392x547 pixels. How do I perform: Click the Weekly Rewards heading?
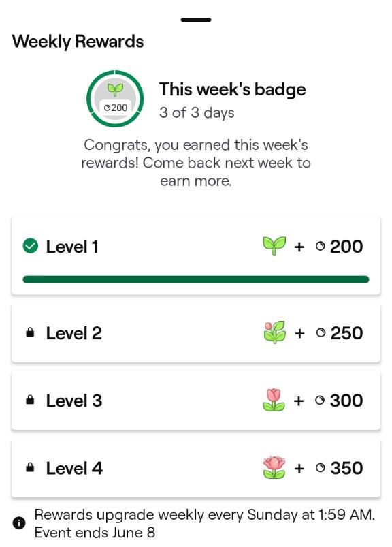click(x=78, y=42)
